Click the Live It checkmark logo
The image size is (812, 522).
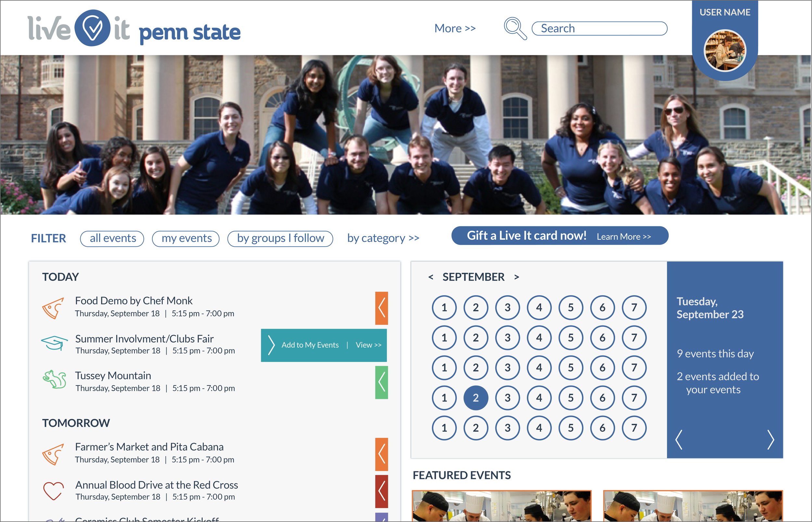click(92, 28)
